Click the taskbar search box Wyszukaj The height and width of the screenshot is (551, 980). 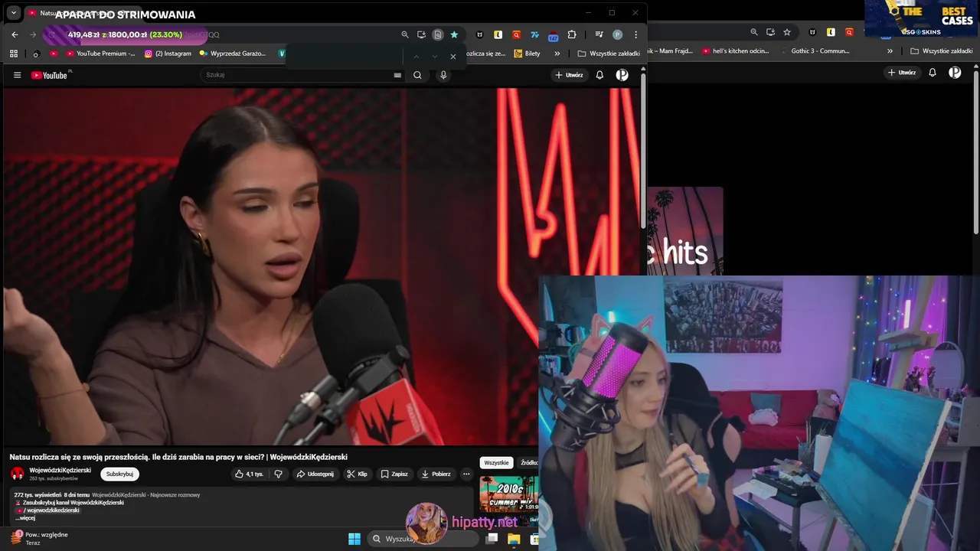click(x=423, y=539)
